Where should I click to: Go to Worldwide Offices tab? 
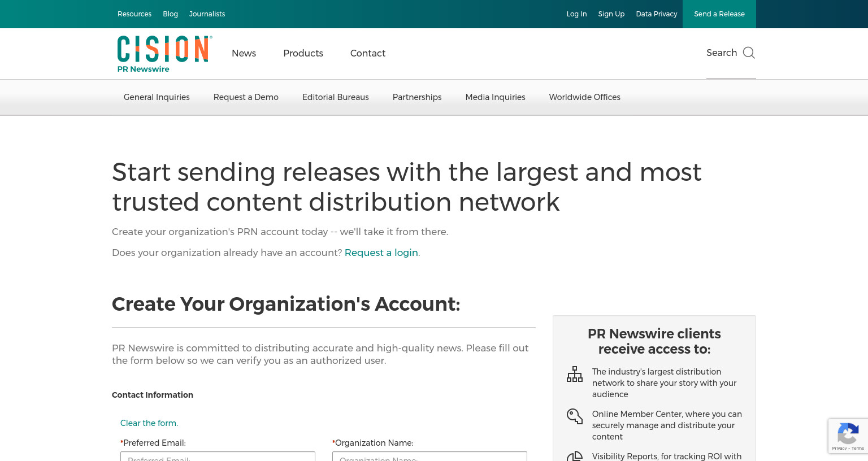tap(584, 97)
